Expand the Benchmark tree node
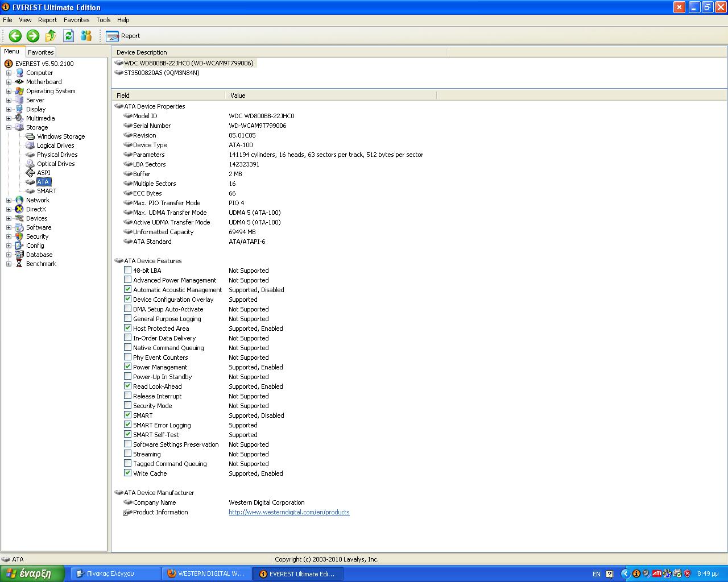 click(9, 264)
